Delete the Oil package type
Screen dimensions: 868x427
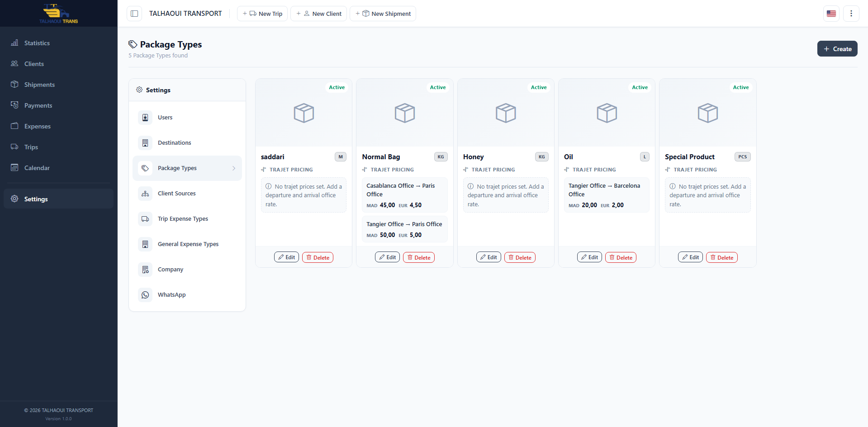click(621, 257)
